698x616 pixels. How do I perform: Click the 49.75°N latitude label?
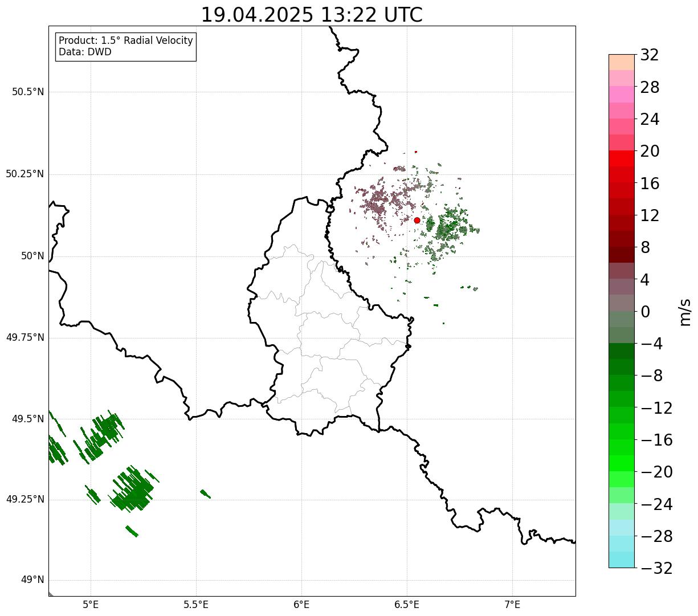pyautogui.click(x=25, y=337)
